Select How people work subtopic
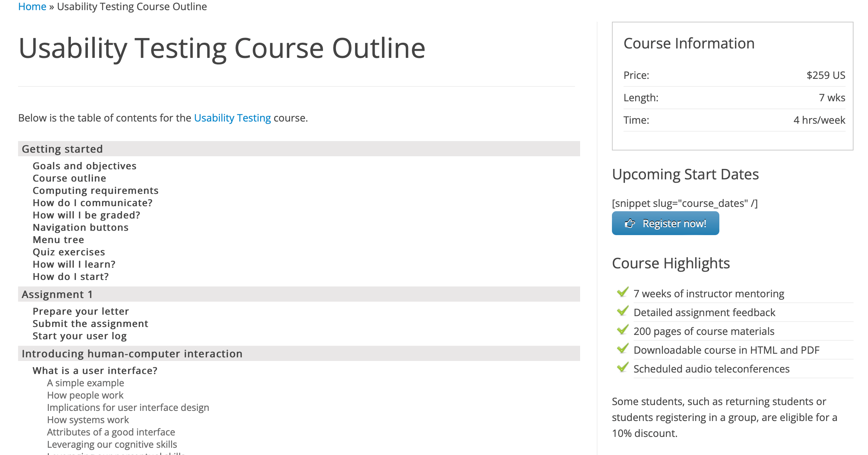This screenshot has height=455, width=868. coord(85,395)
